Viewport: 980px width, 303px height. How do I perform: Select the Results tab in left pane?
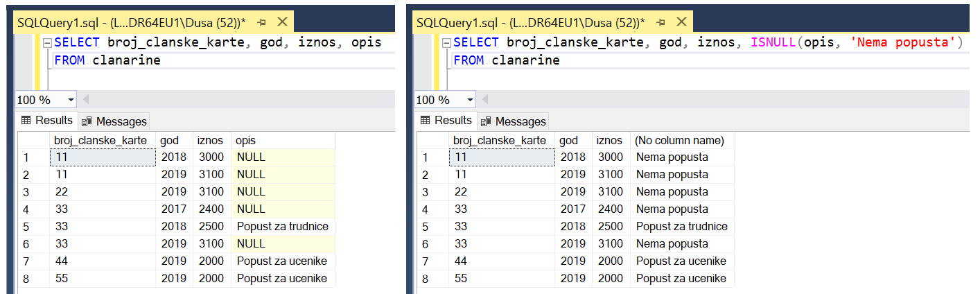pos(47,121)
